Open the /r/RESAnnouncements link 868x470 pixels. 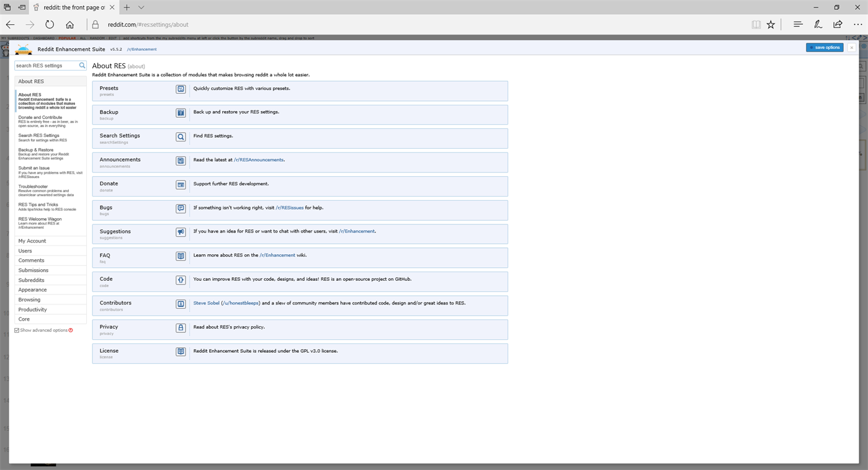(x=259, y=160)
